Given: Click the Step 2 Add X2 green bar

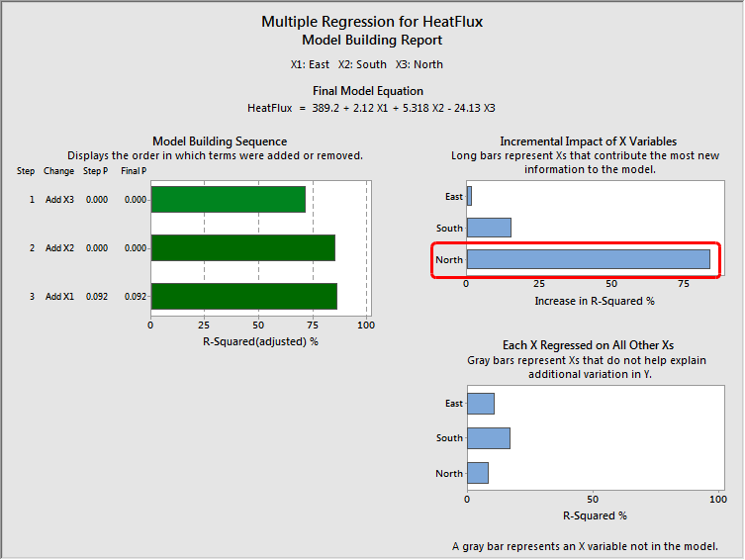Looking at the screenshot, I should point(242,247).
